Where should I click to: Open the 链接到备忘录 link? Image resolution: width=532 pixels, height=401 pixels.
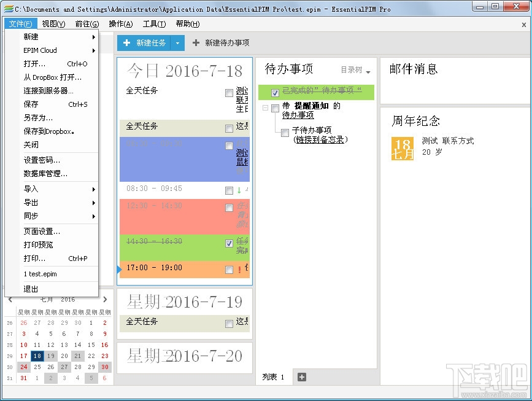[x=320, y=139]
